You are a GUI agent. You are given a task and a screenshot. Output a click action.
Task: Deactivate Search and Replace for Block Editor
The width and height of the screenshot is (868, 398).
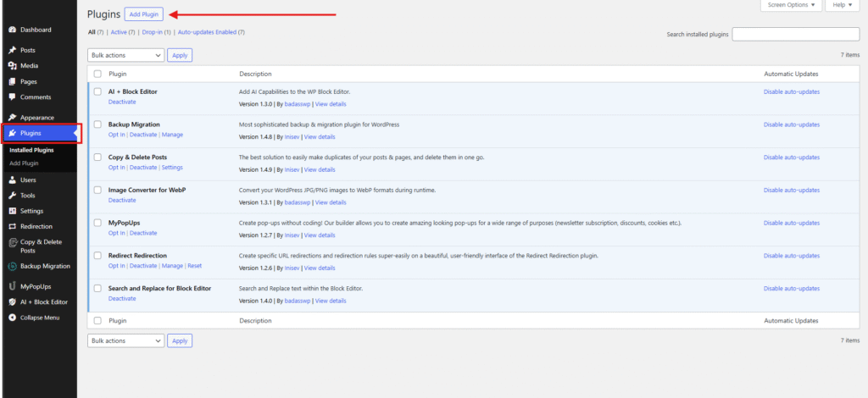tap(122, 299)
